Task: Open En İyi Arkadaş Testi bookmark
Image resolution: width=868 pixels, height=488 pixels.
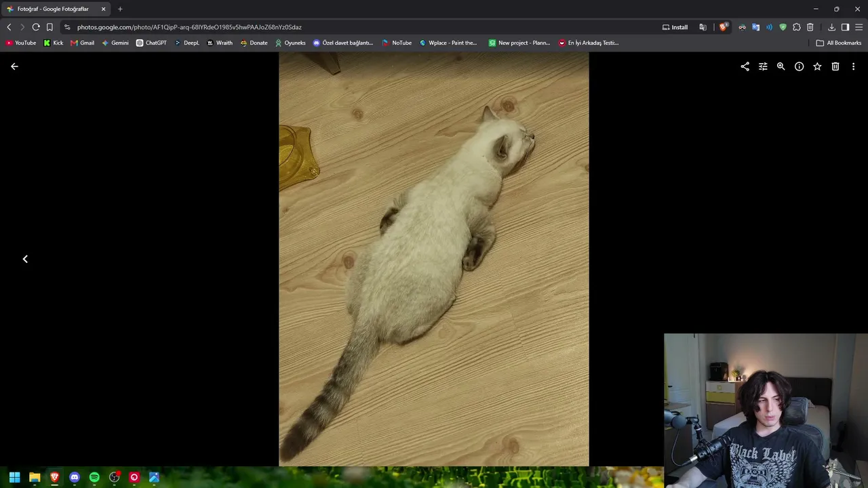Action: click(589, 43)
